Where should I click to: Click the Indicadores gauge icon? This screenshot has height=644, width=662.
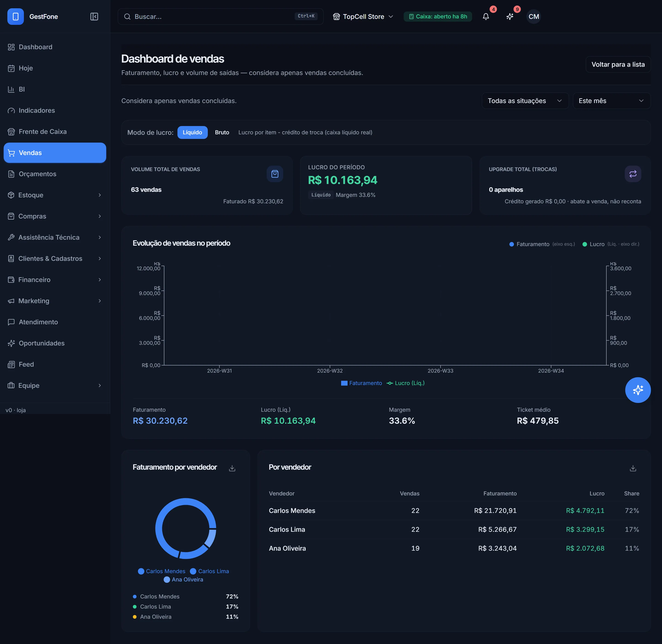coord(11,111)
